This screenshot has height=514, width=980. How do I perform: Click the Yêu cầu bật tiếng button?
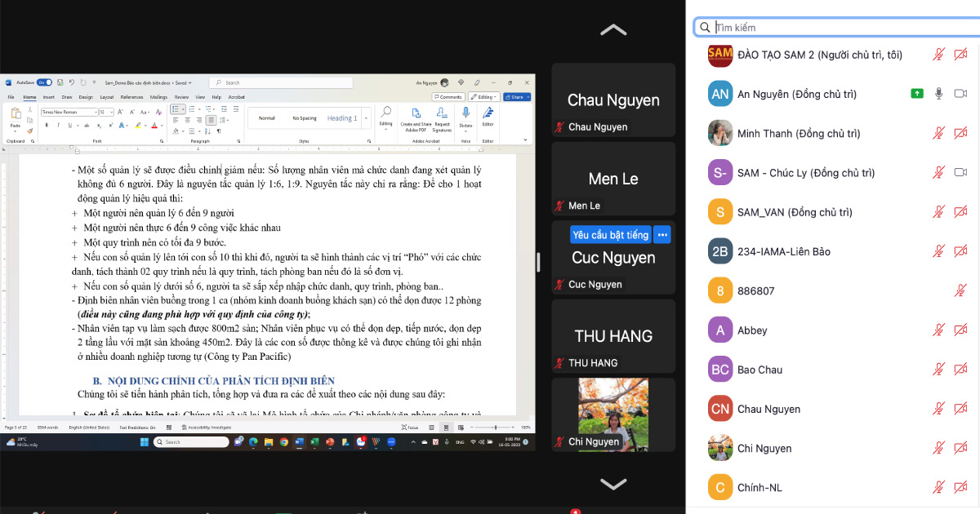pos(610,235)
